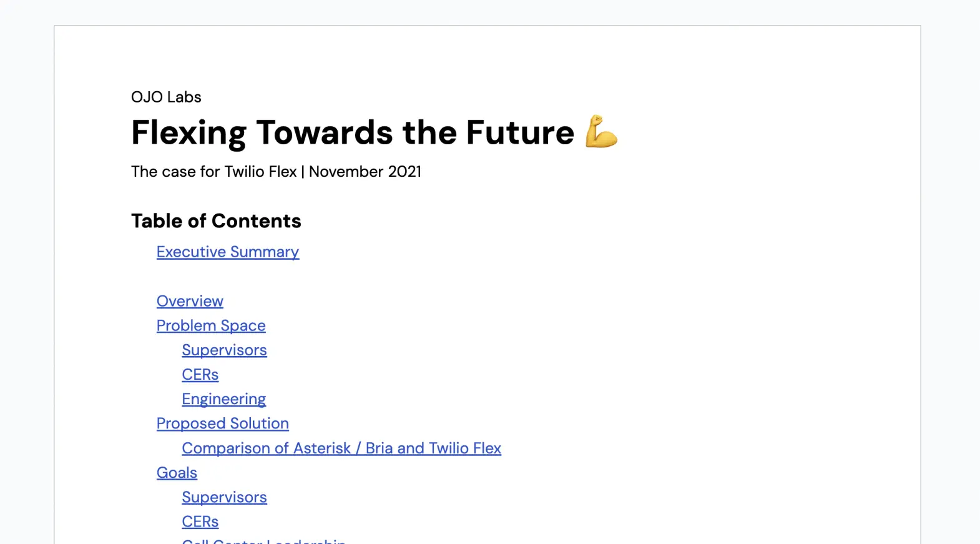
Task: Click November 2021 in the subtitle line
Action: (x=365, y=171)
